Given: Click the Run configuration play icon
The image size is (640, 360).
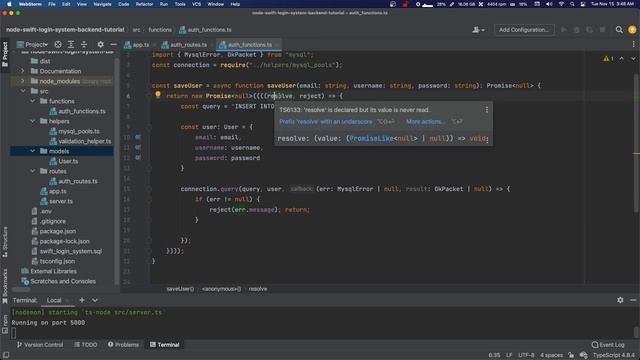Looking at the screenshot, I should pos(564,30).
